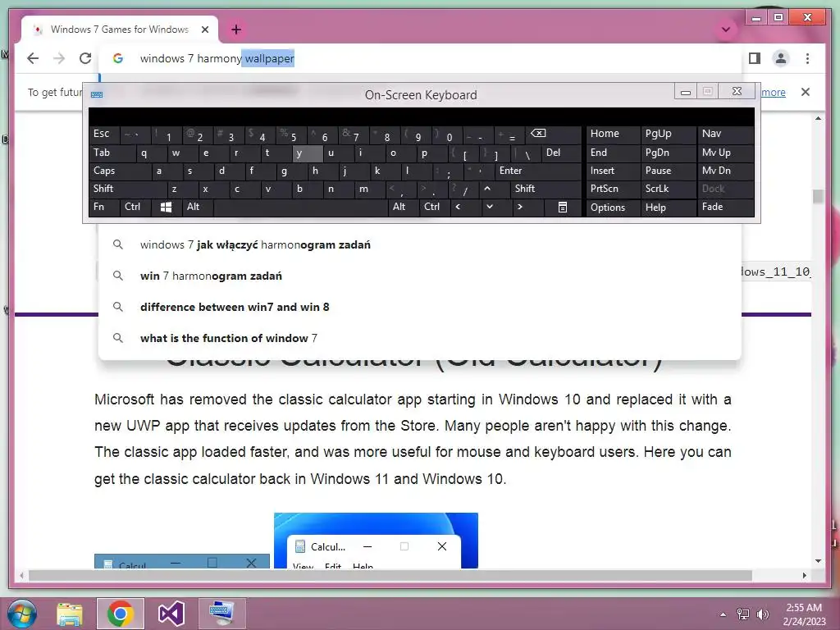
Task: Open File Explorer from the taskbar
Action: [70, 614]
